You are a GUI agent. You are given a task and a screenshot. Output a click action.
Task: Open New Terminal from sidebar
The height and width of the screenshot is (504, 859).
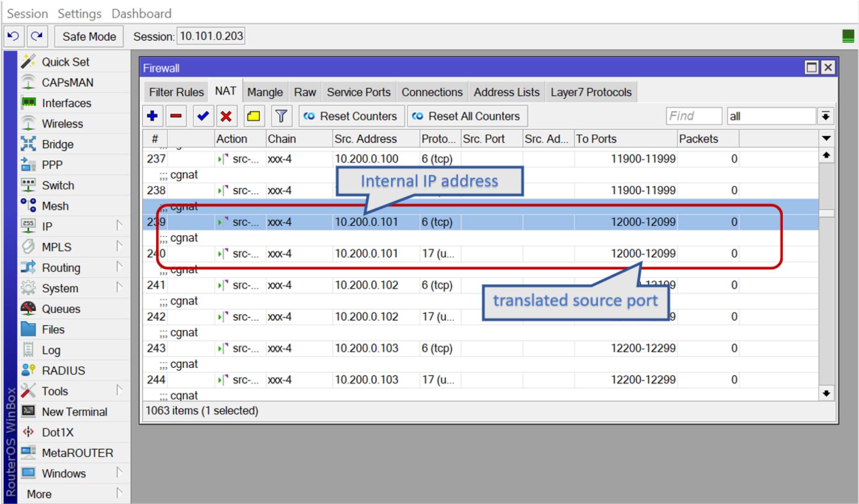pyautogui.click(x=74, y=412)
